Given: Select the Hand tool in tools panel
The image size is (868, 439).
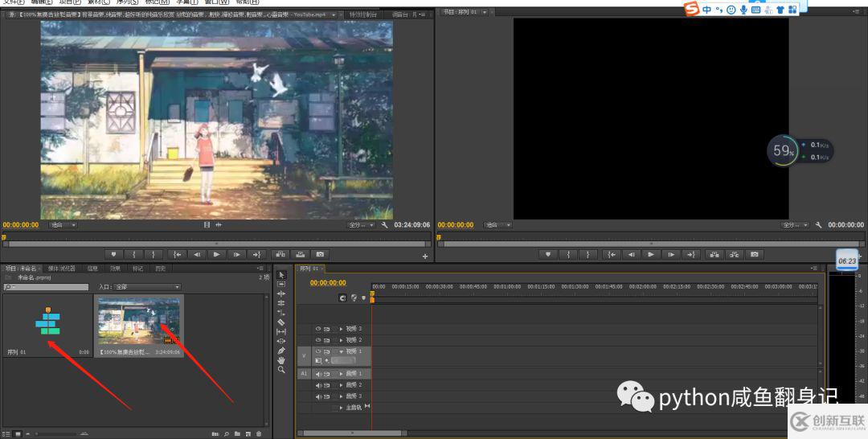Looking at the screenshot, I should (280, 360).
